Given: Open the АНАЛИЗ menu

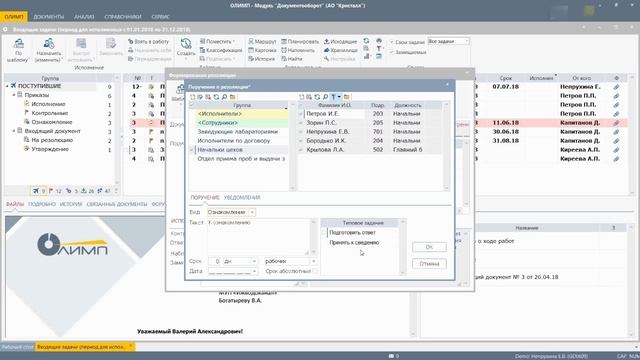Looking at the screenshot, I should tap(84, 17).
